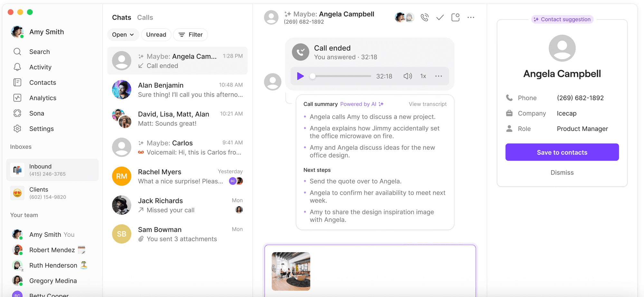Open the Activity bell icon

coord(17,67)
